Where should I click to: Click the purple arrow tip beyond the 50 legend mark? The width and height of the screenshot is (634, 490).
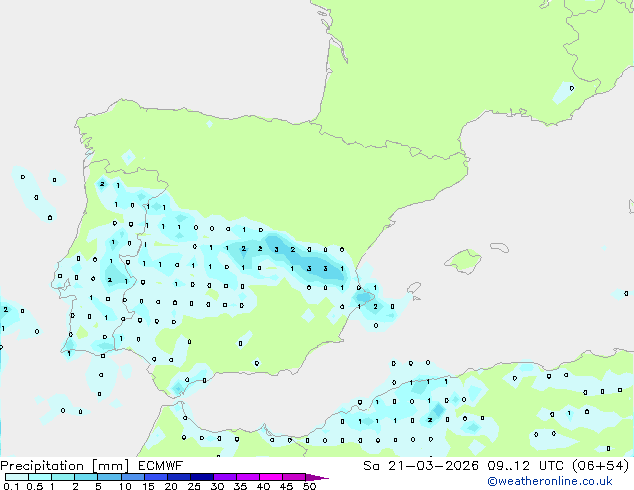tap(317, 477)
